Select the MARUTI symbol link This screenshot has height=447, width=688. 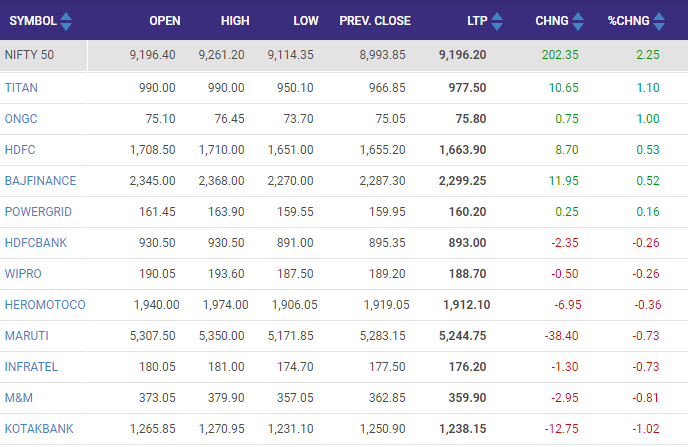27,336
